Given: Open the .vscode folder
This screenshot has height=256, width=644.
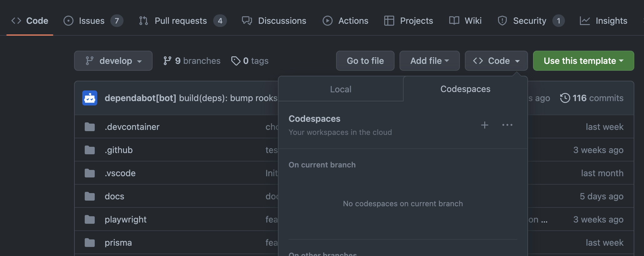Looking at the screenshot, I should tap(120, 173).
